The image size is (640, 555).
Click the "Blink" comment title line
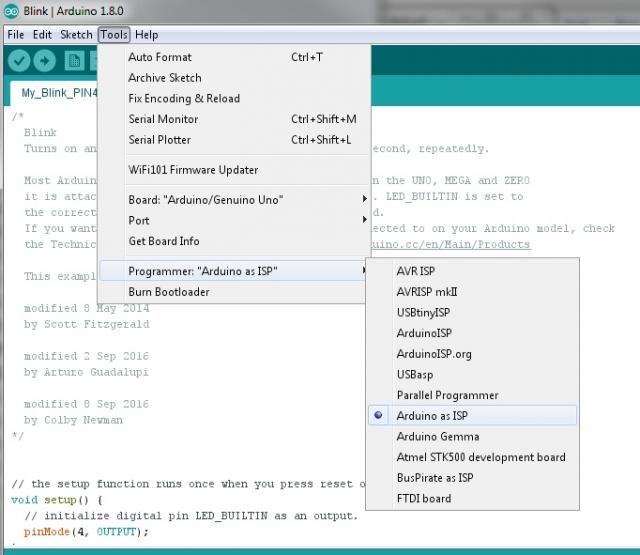[x=40, y=133]
